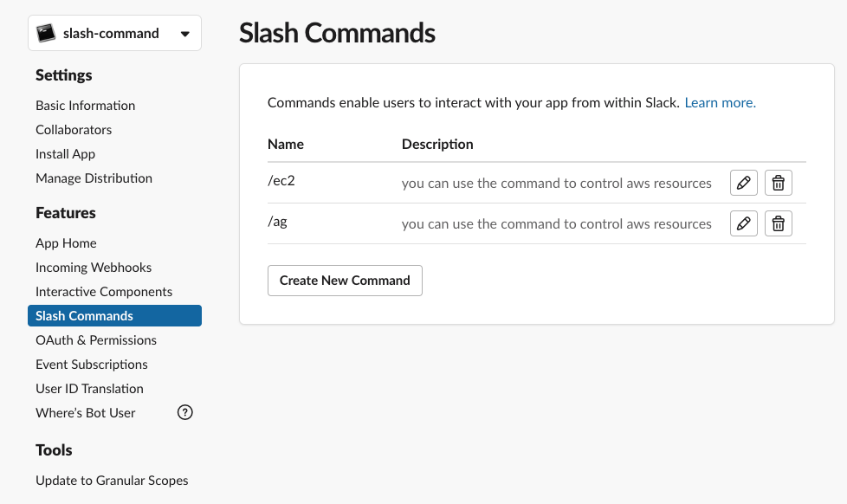Click the /ec2 command name
847x504 pixels.
(281, 180)
